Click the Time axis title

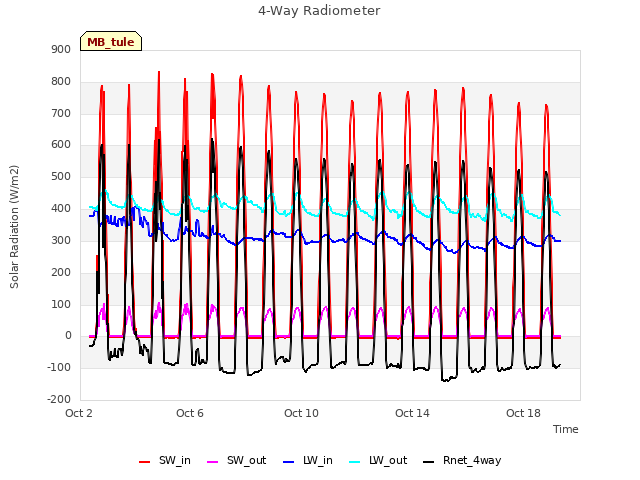(566, 429)
